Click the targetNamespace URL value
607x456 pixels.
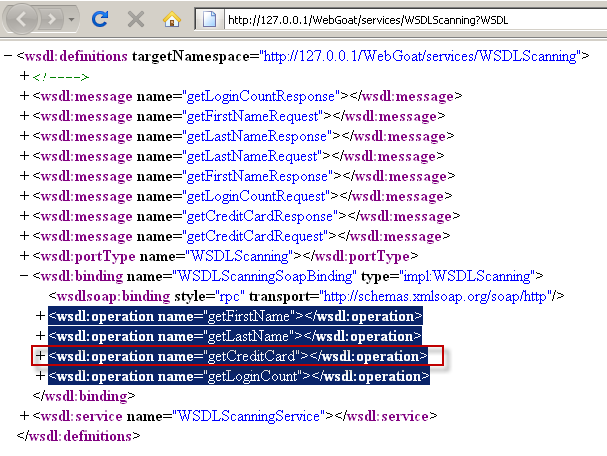(x=418, y=57)
